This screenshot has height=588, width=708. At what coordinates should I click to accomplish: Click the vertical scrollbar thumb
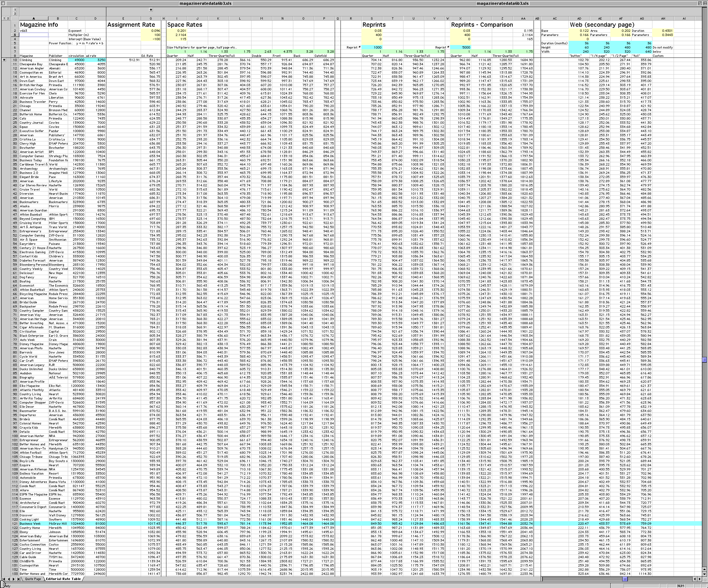click(704, 360)
